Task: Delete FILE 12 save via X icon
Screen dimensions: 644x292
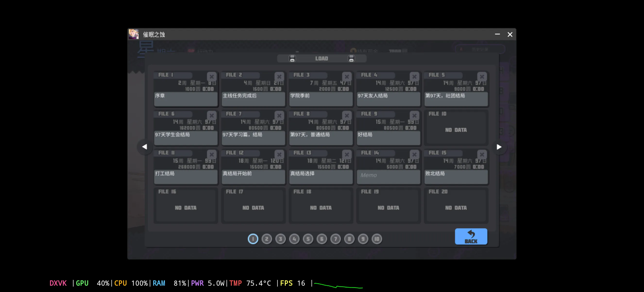Action: (279, 155)
